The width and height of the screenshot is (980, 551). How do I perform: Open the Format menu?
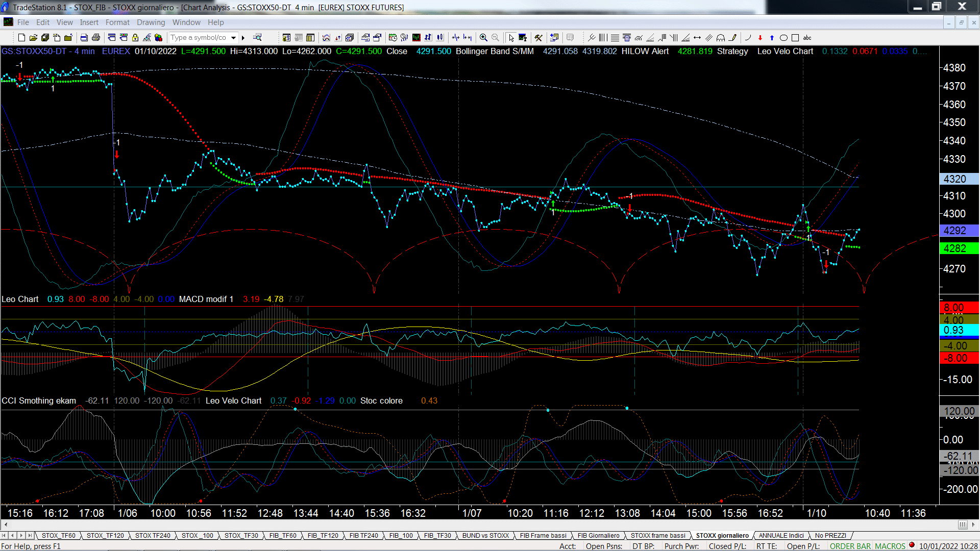coord(117,22)
